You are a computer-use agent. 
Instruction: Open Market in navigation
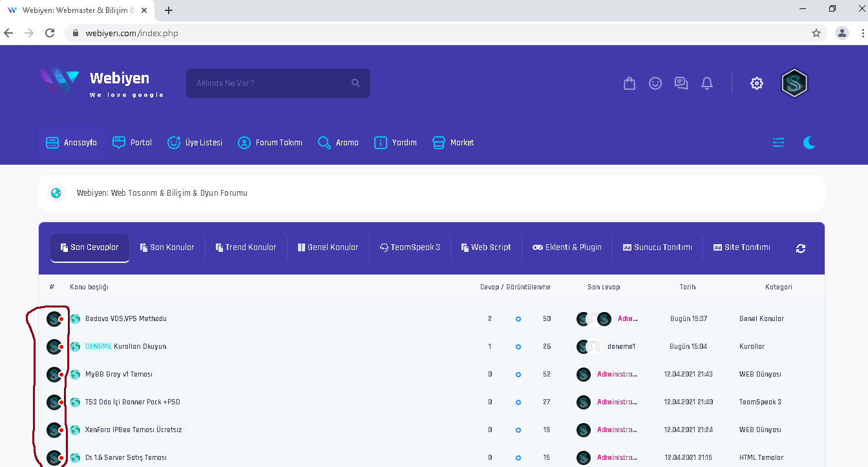(x=453, y=143)
